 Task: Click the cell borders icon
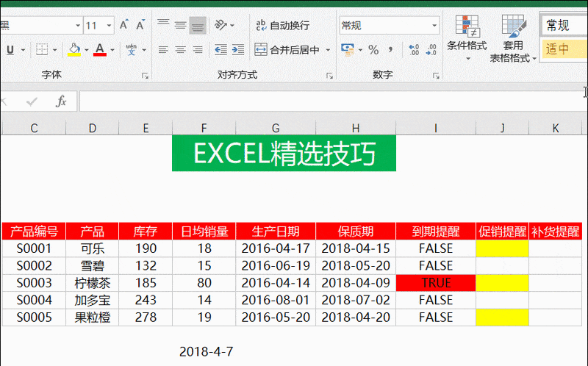pos(42,49)
